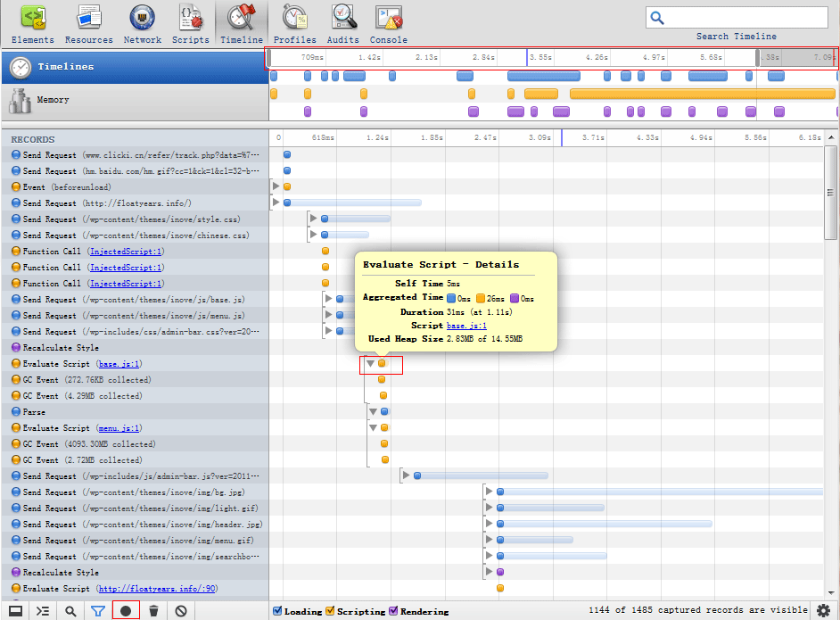Collapse the Parse record arrow

coord(373,411)
